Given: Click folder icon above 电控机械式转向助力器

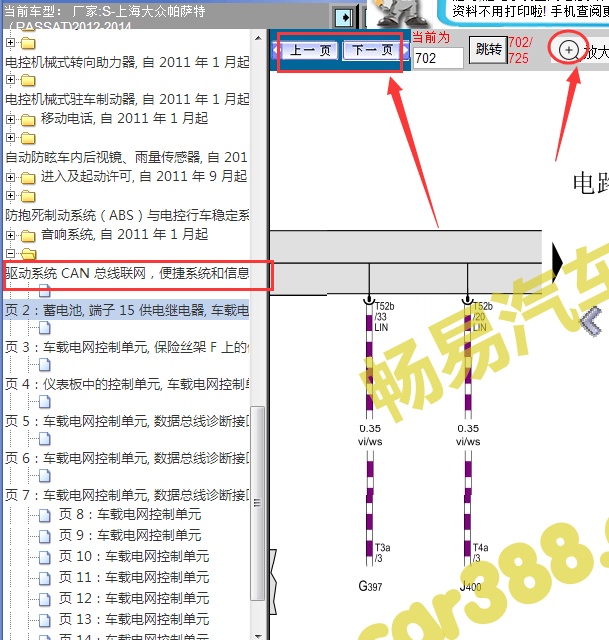Looking at the screenshot, I should click(x=28, y=42).
